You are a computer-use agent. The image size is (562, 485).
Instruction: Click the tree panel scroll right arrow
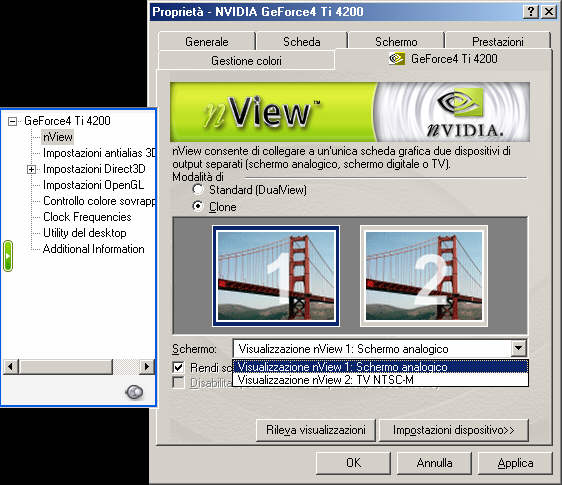(x=147, y=366)
